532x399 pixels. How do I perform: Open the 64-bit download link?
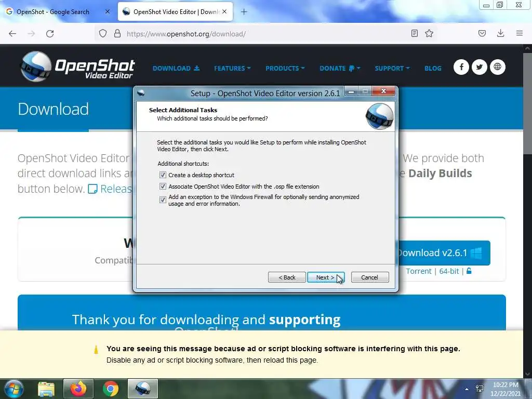click(x=449, y=271)
